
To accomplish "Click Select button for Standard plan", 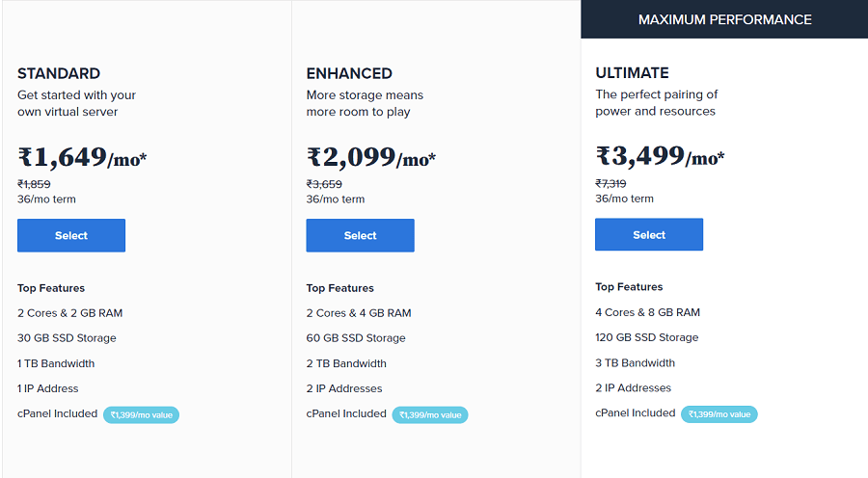I will pyautogui.click(x=71, y=235).
